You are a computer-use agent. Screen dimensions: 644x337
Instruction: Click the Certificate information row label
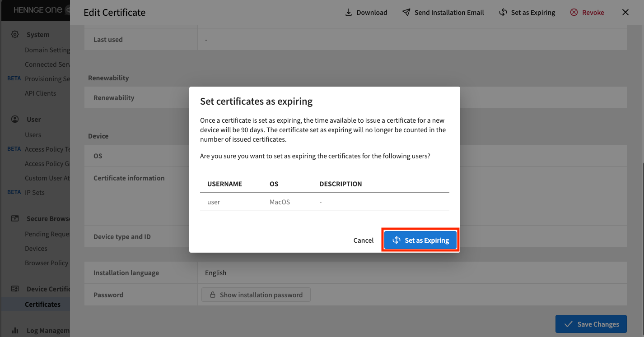pyautogui.click(x=129, y=178)
